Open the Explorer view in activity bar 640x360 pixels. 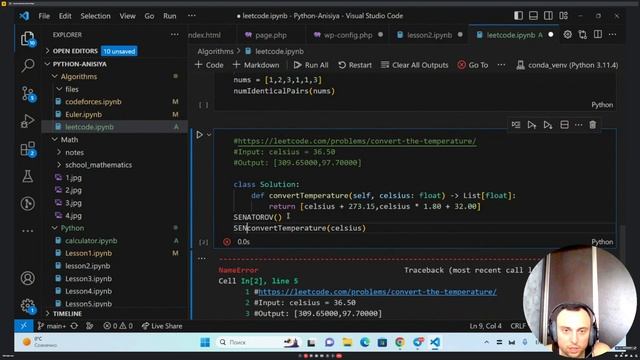tap(27, 39)
